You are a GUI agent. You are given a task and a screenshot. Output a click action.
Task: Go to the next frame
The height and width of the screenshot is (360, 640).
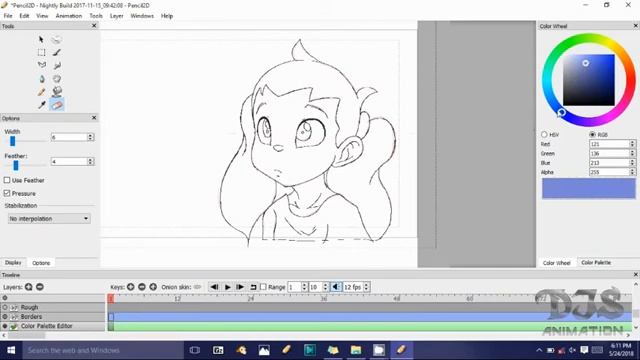240,287
